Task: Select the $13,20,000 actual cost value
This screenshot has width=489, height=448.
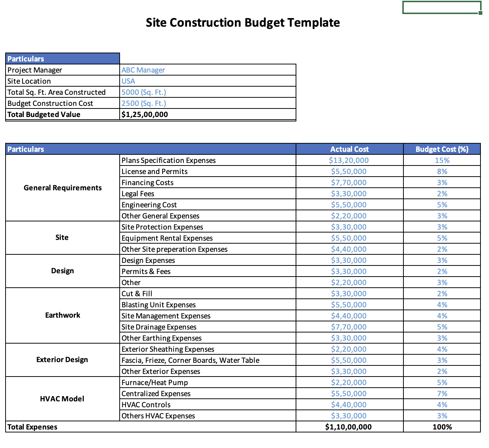Action: tap(349, 160)
